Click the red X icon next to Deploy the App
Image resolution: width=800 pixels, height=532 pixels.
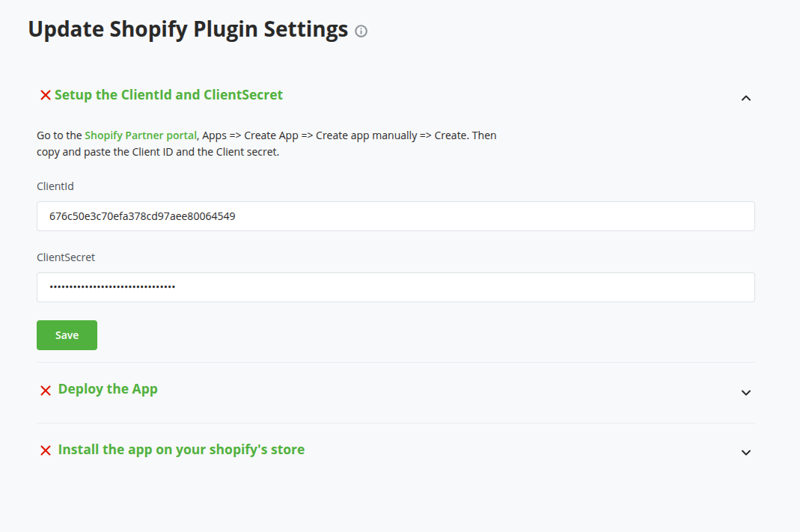[46, 390]
